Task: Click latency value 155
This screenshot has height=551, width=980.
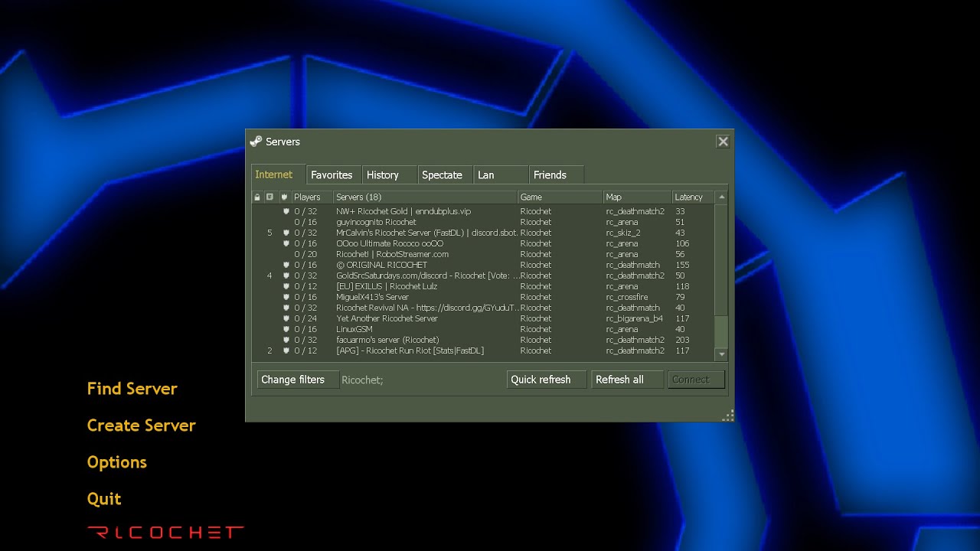Action: tap(682, 265)
